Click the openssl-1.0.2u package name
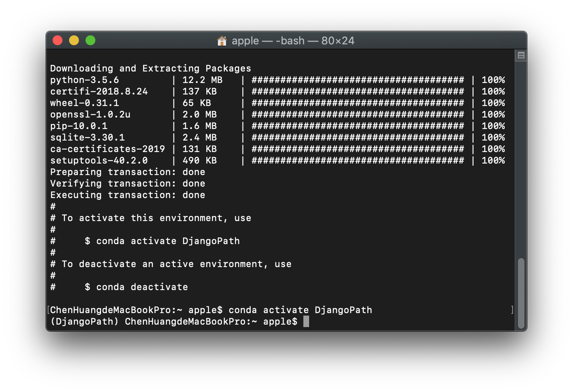 tap(90, 114)
